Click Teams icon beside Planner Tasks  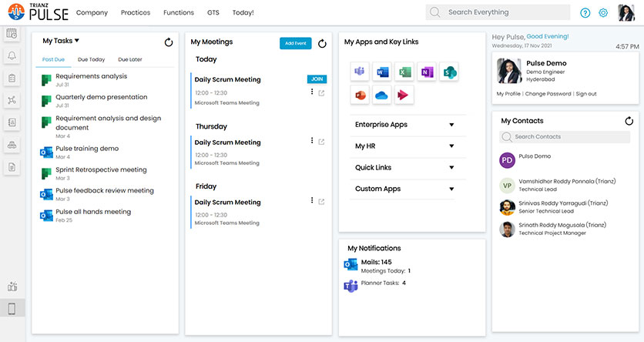click(x=351, y=285)
